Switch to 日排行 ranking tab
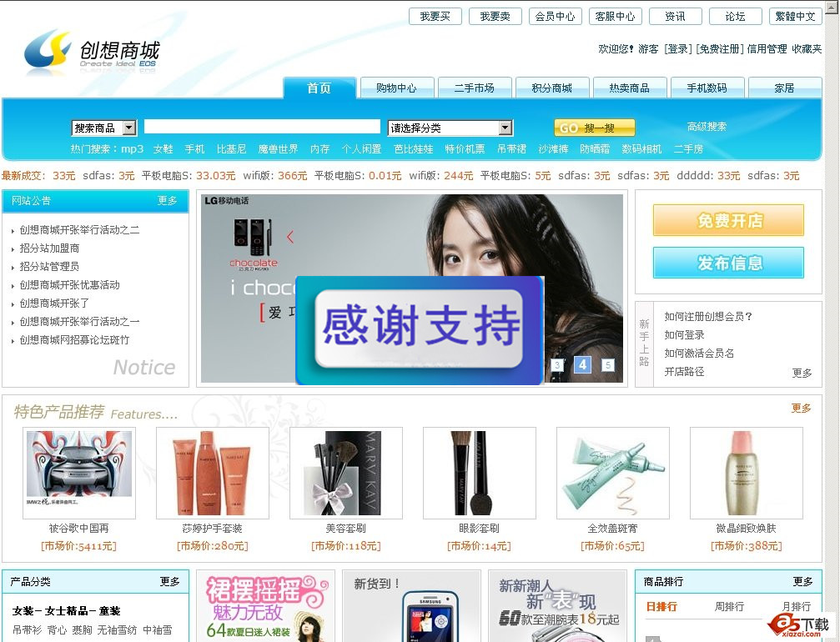Screen dimensions: 840x642 661,607
